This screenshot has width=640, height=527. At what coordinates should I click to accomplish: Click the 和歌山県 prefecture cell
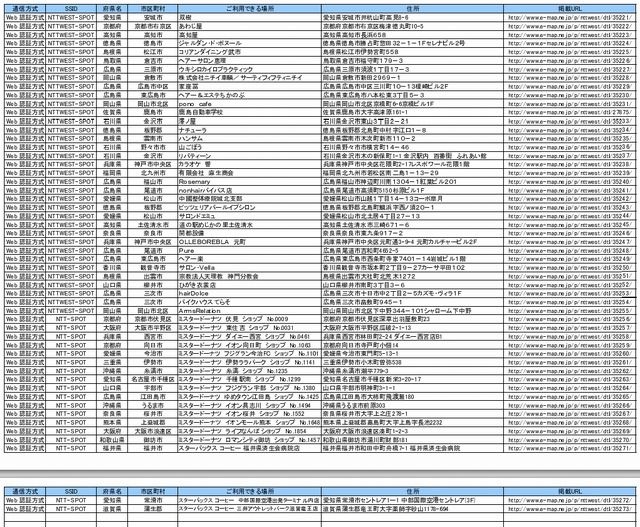[x=112, y=440]
